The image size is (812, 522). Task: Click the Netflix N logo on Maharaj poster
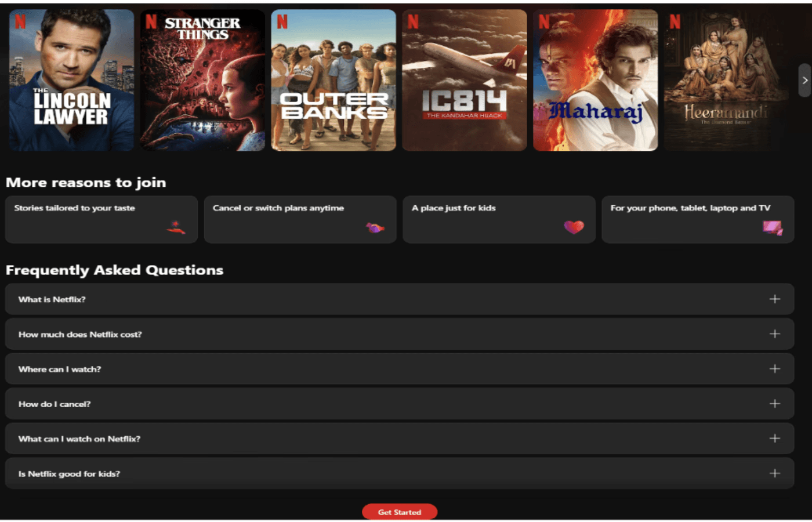click(544, 22)
